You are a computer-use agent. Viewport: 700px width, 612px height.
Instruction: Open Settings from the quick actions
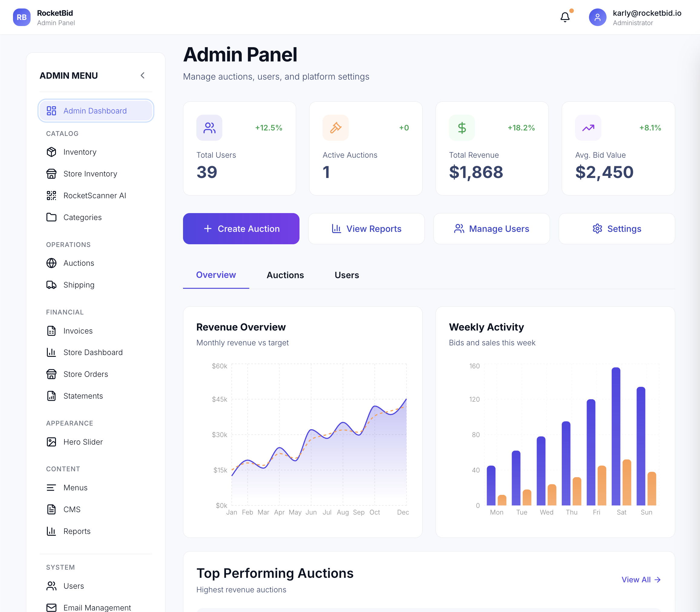[x=617, y=229]
